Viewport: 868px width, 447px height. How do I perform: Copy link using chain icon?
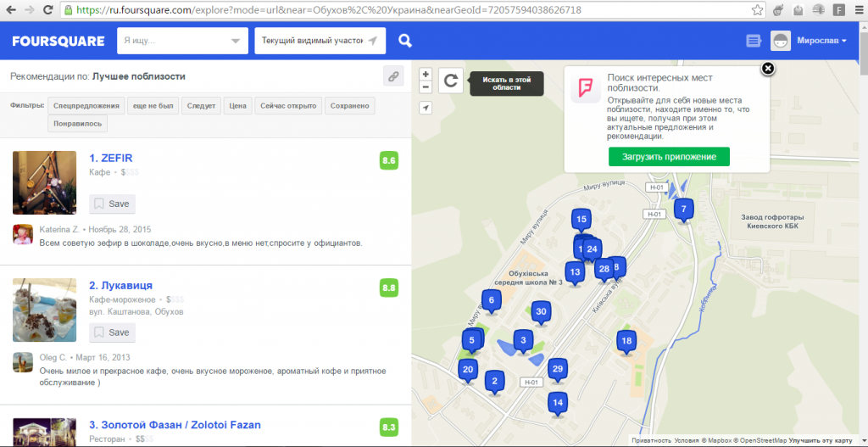coord(393,76)
